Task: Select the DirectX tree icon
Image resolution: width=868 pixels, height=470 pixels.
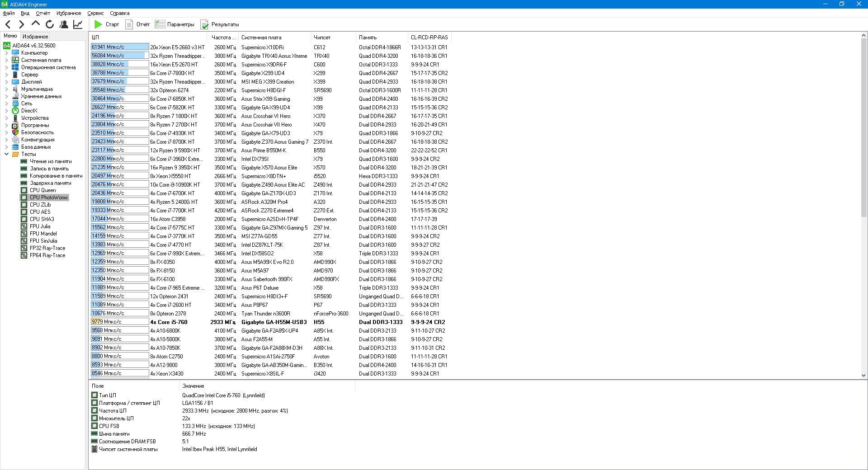Action: (15, 111)
